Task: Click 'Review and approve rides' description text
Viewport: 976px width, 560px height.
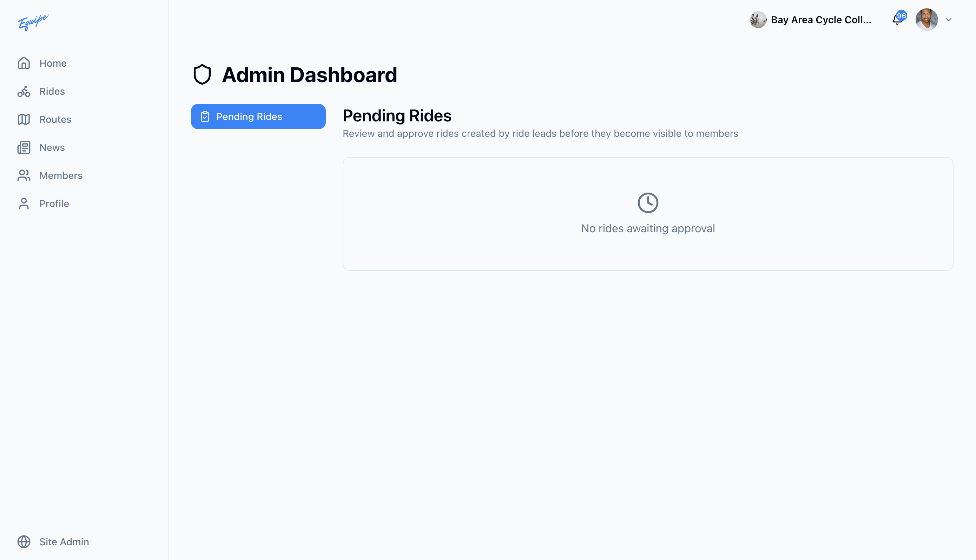Action: point(540,133)
